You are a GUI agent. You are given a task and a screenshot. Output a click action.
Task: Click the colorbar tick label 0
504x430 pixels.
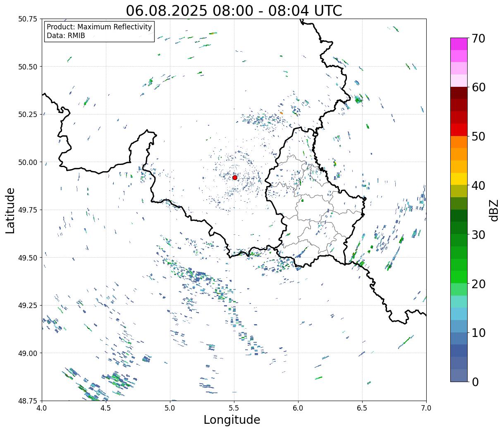(475, 382)
